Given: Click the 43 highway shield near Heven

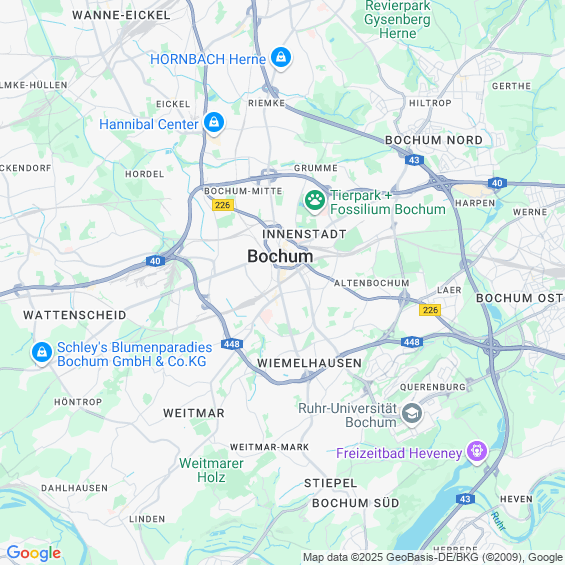Looking at the screenshot, I should [465, 499].
